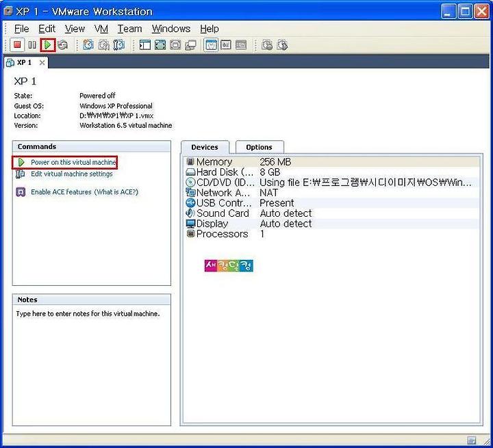This screenshot has height=448, width=493.
Task: Click Enable ACE features link
Action: point(61,192)
